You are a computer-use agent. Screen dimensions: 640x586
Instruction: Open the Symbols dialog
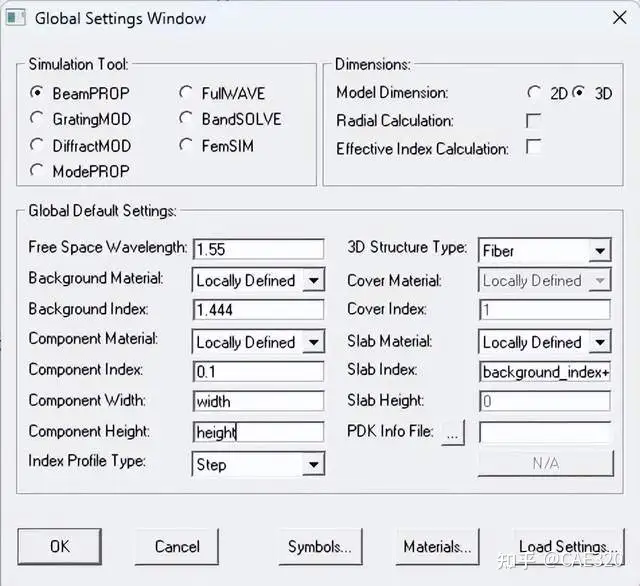[320, 546]
